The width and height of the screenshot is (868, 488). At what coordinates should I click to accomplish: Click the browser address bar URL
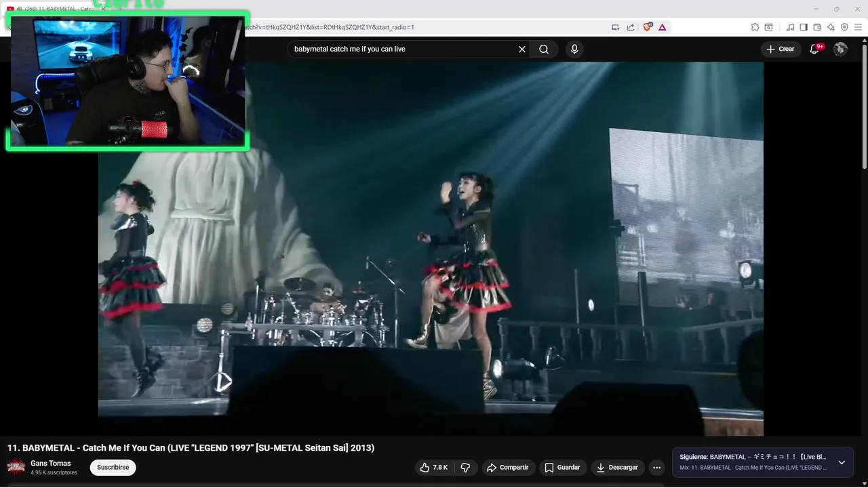(329, 27)
